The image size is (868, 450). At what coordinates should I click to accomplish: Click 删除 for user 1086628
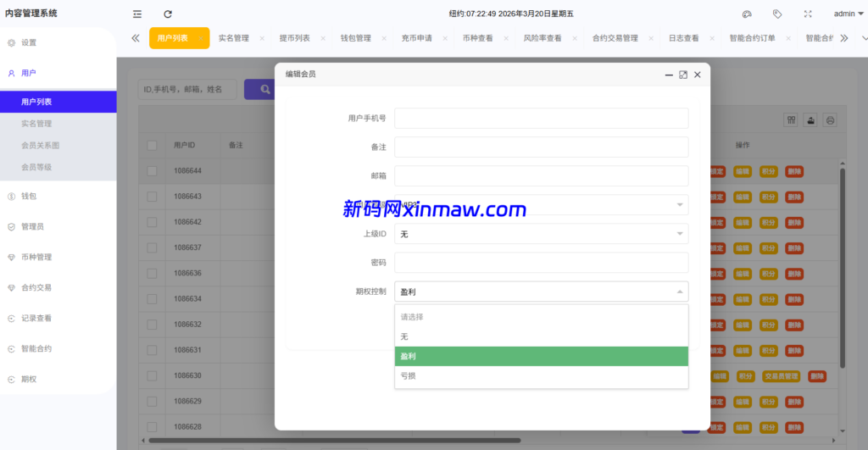click(x=794, y=427)
